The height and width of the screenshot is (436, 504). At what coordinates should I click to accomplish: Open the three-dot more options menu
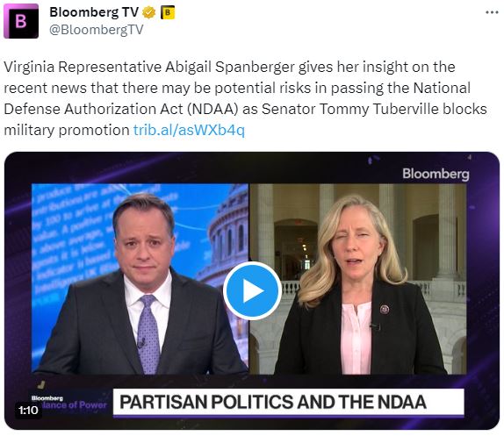click(492, 12)
